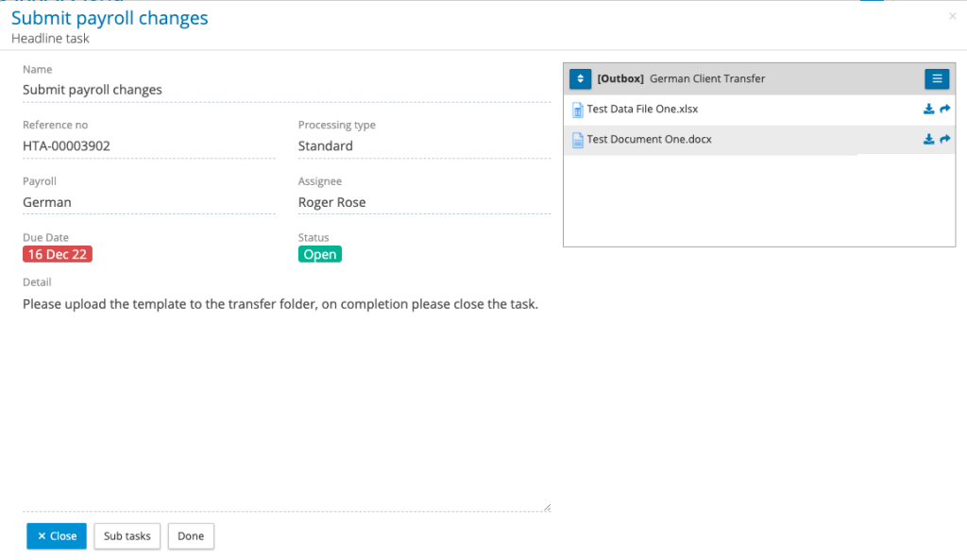Click the Close button
The image size is (967, 560).
56,535
